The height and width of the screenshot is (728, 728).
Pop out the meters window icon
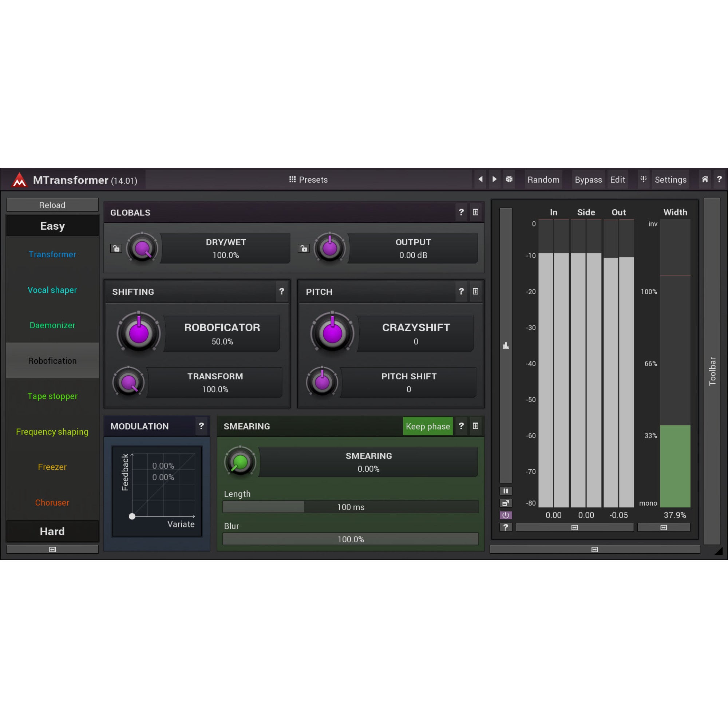point(506,503)
